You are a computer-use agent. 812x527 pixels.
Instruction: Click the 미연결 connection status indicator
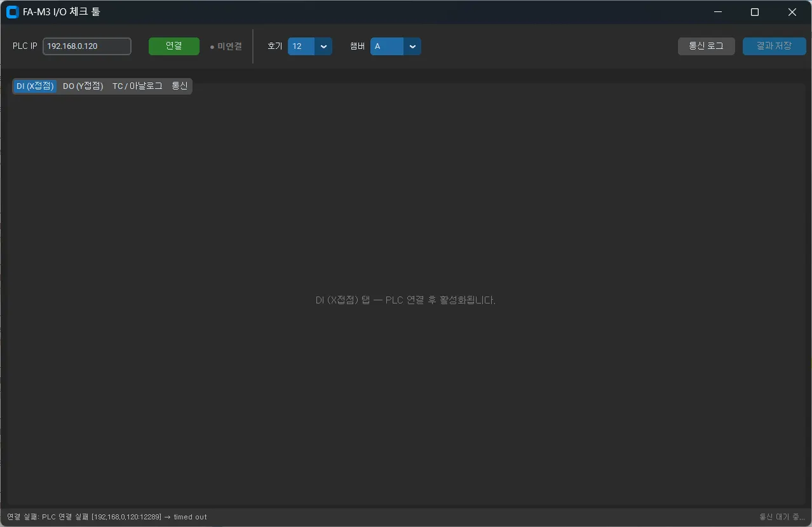click(226, 46)
